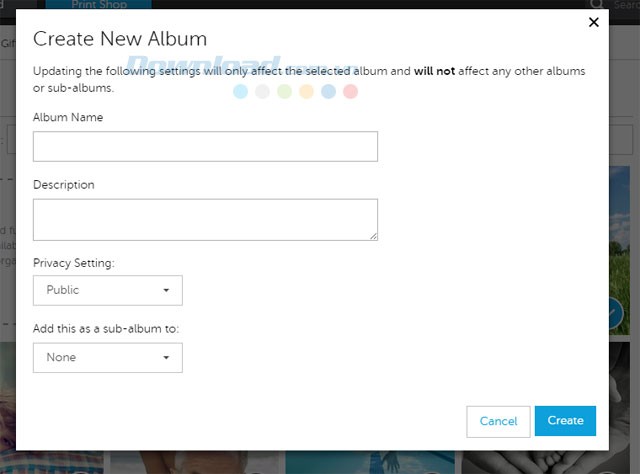640x474 pixels.
Task: Click the search magnifier icon
Action: (595, 5)
